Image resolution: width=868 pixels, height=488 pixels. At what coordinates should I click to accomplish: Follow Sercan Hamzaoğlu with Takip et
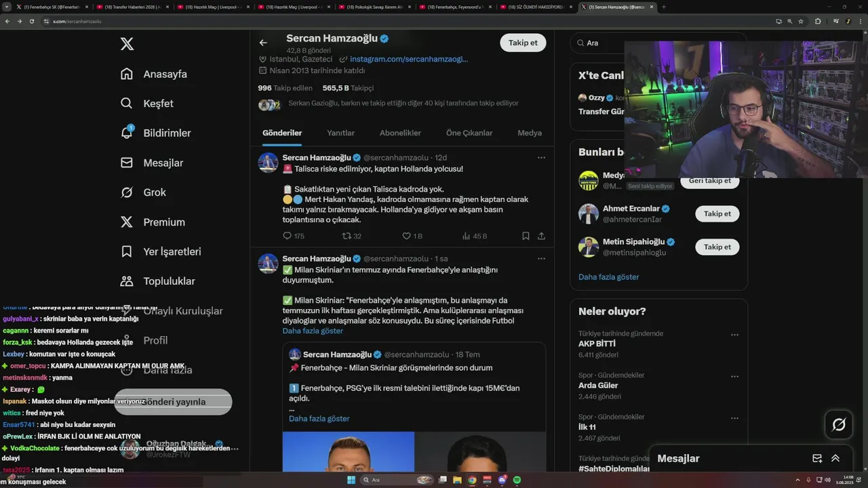pyautogui.click(x=523, y=43)
